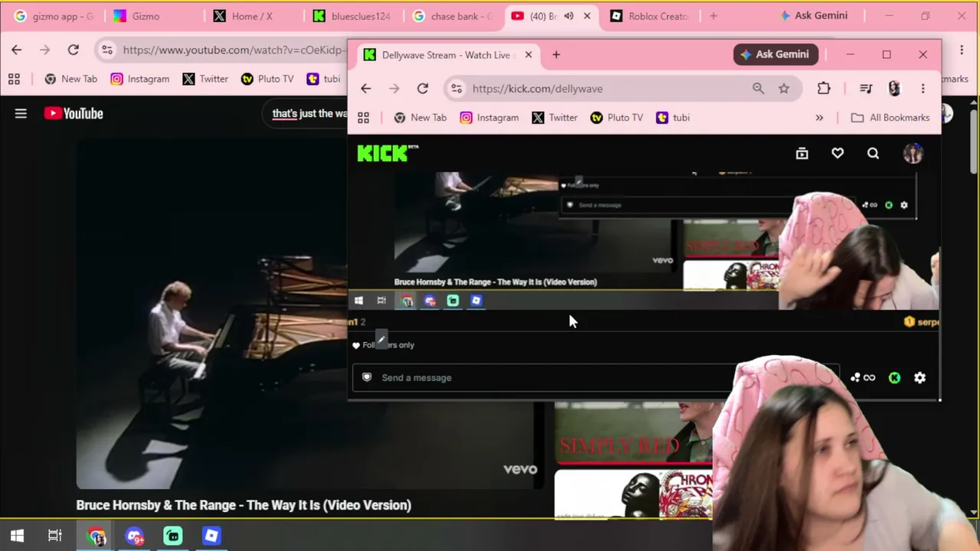Open Extensions menu in Kick window
This screenshot has width=980, height=551.
(824, 89)
